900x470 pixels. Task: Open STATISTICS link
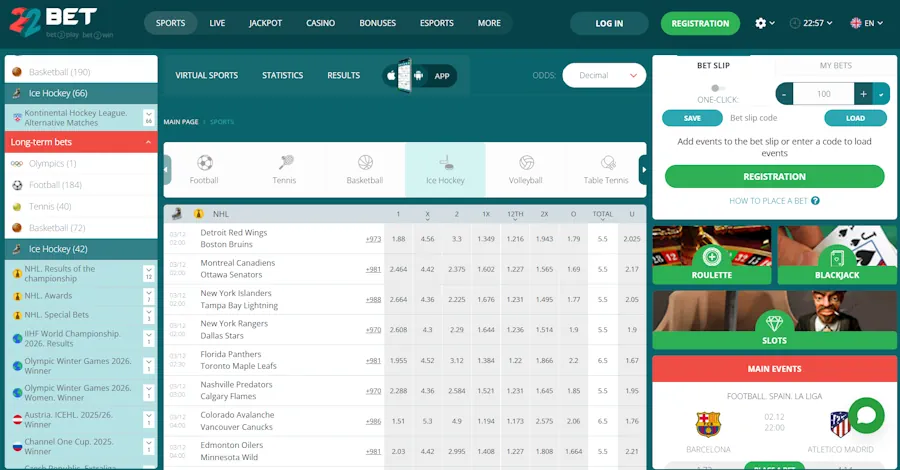(x=282, y=76)
